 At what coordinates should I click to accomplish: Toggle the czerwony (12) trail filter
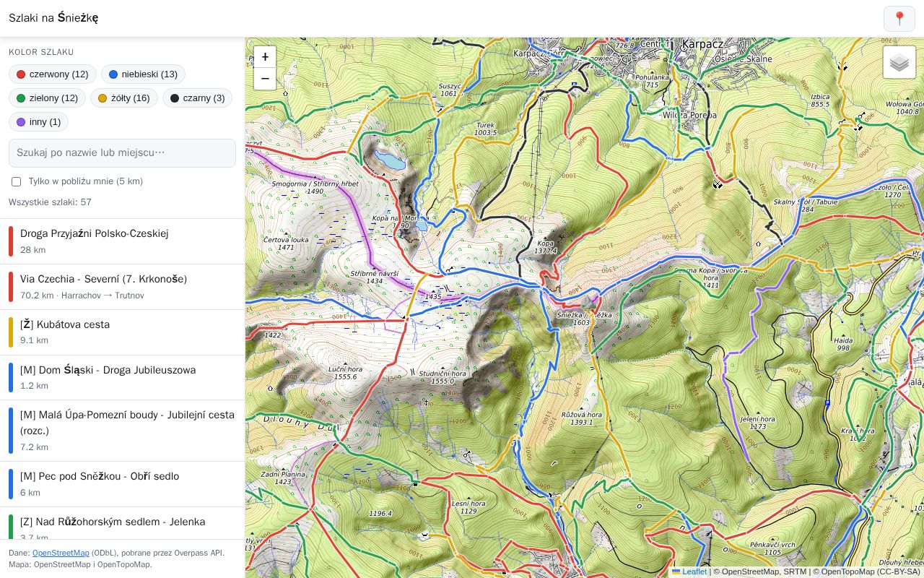coord(53,74)
